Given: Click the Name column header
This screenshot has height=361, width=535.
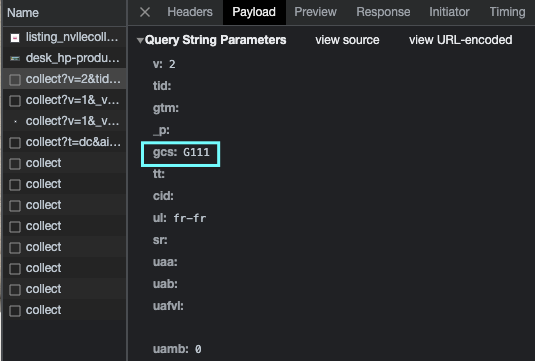Looking at the screenshot, I should (64, 13).
